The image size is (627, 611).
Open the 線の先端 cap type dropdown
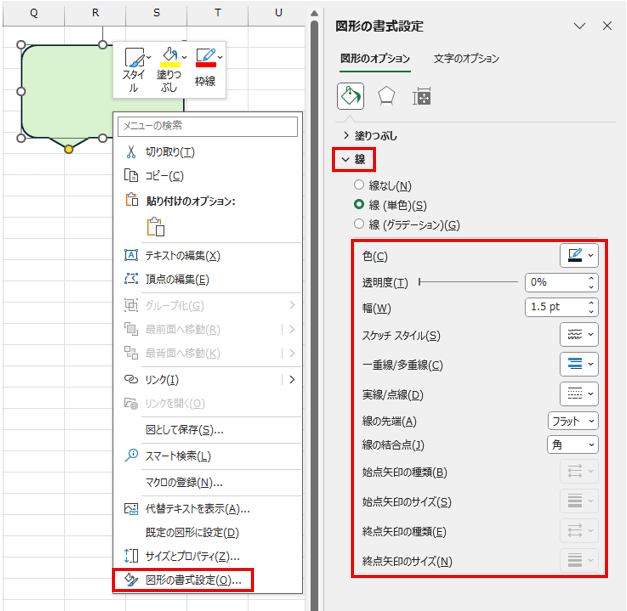click(573, 421)
